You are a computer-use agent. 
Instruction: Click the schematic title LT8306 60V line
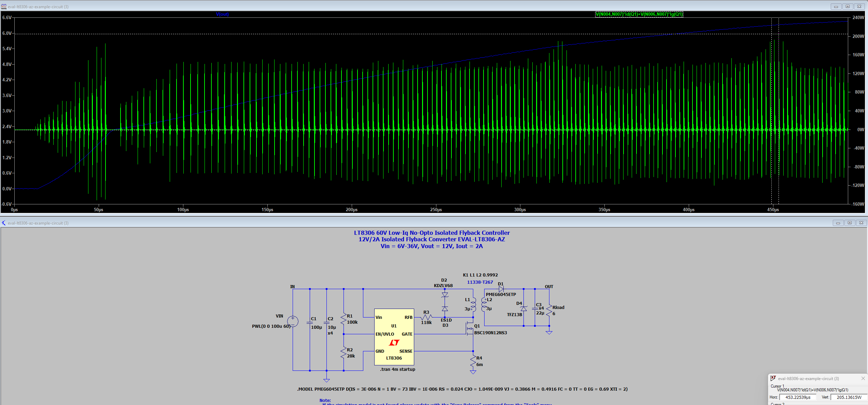[x=432, y=233]
